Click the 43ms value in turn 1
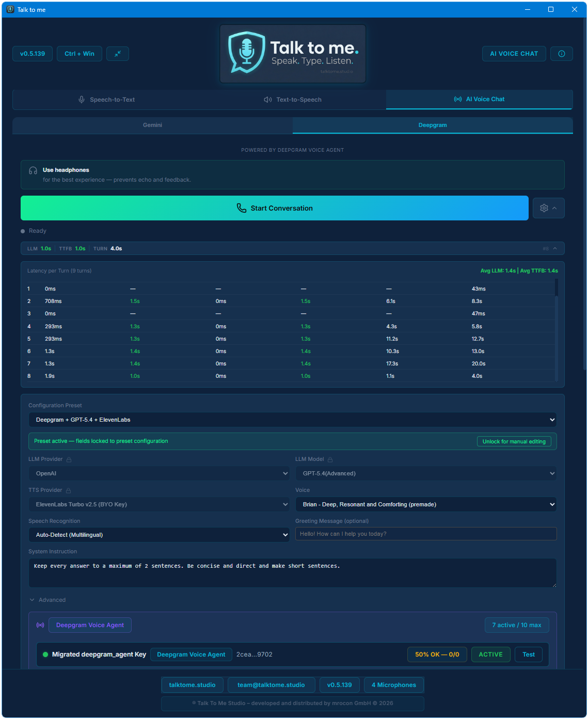The height and width of the screenshot is (719, 588). coord(479,289)
